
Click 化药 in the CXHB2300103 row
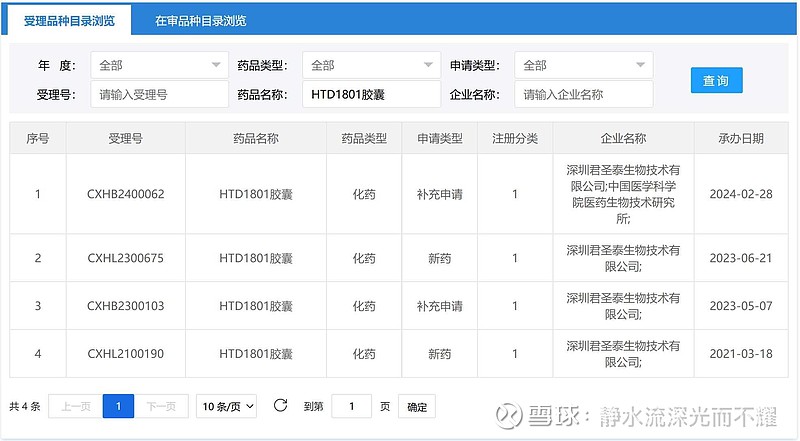[x=364, y=306]
